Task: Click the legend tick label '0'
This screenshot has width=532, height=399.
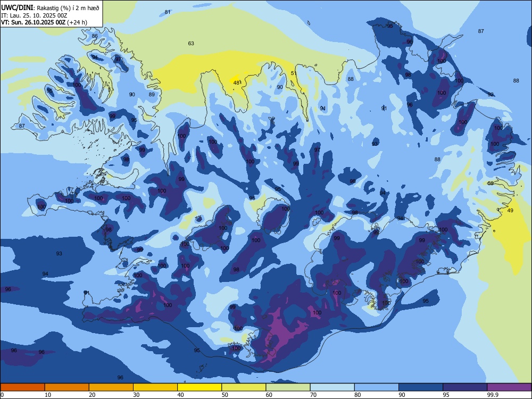Action: (x=2, y=395)
